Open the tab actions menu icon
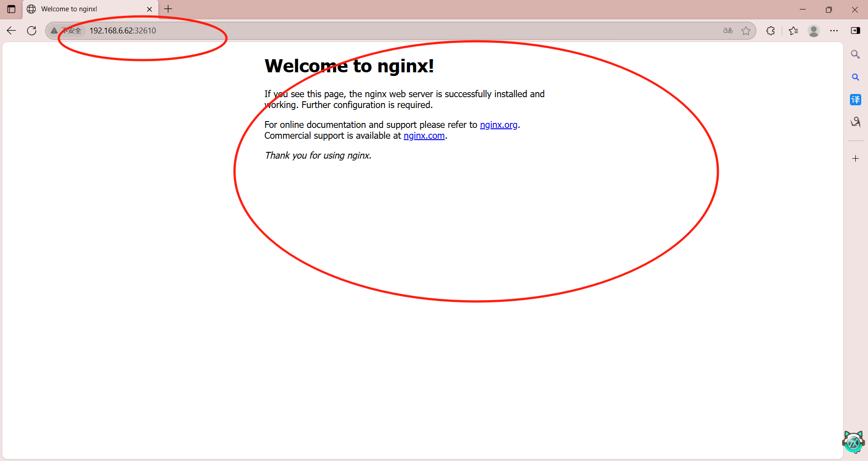Viewport: 868px width, 461px height. (x=11, y=9)
